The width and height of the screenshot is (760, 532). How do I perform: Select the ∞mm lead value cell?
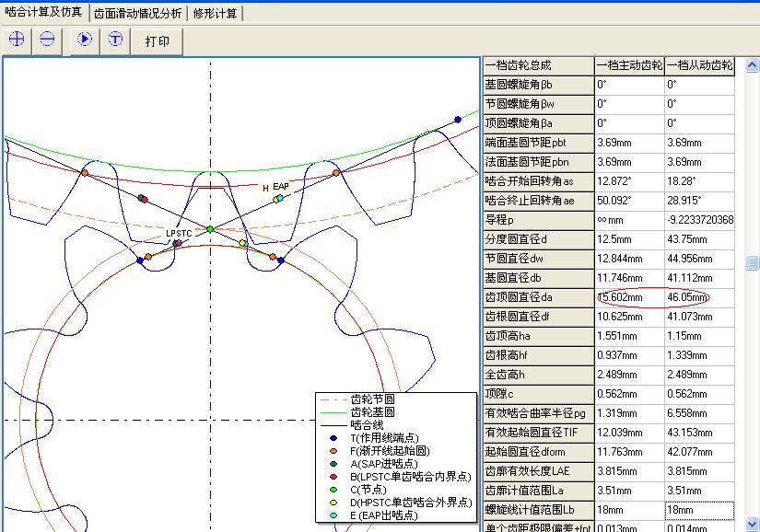pos(629,220)
